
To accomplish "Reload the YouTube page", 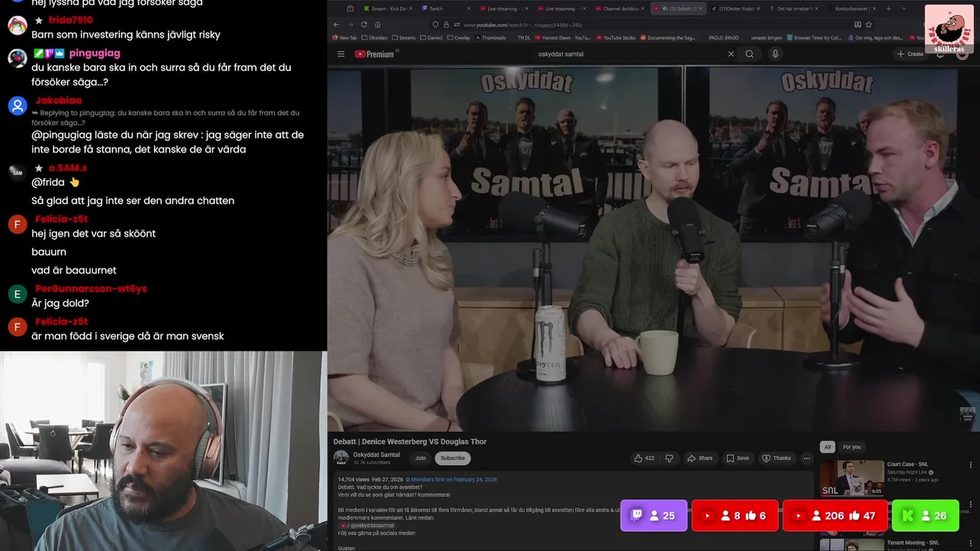I will 364,24.
